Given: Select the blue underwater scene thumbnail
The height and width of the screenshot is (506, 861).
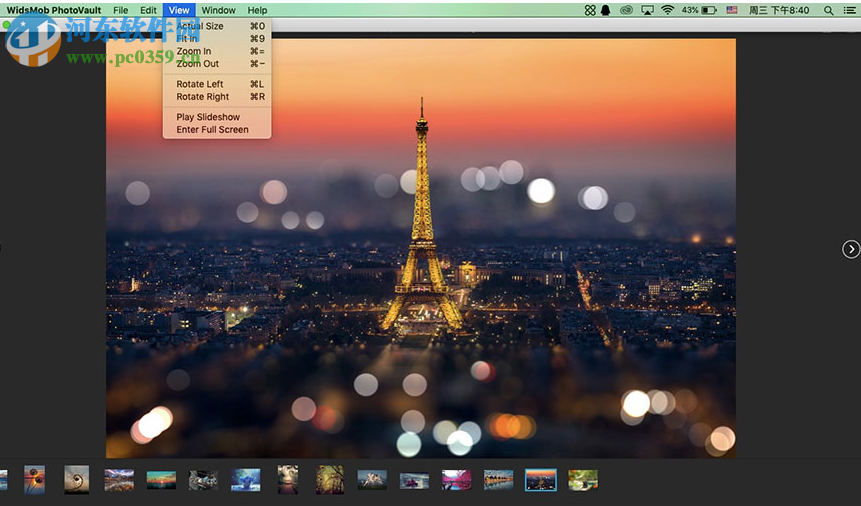Looking at the screenshot, I should point(245,480).
